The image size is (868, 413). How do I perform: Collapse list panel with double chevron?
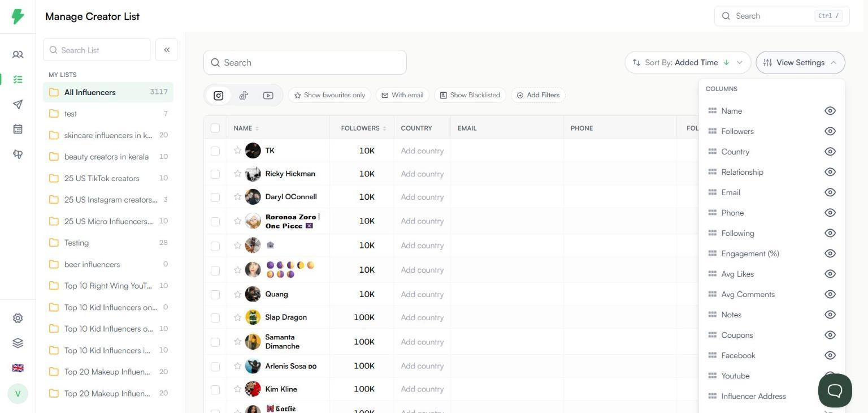[x=167, y=50]
